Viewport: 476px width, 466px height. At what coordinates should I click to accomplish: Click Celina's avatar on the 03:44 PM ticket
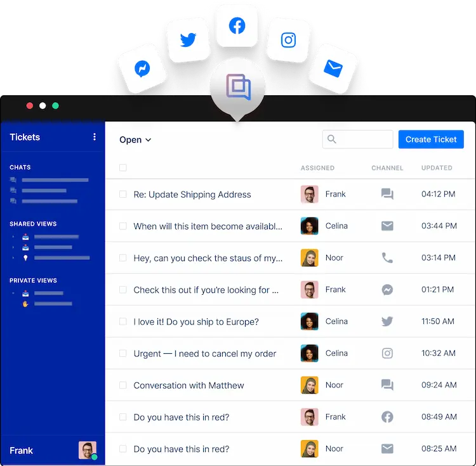pos(309,226)
